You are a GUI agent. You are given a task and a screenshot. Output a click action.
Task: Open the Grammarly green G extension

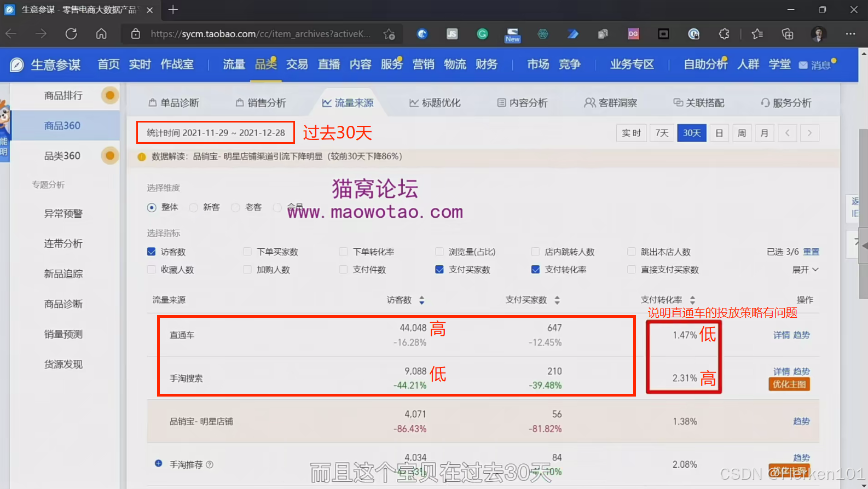pos(482,34)
